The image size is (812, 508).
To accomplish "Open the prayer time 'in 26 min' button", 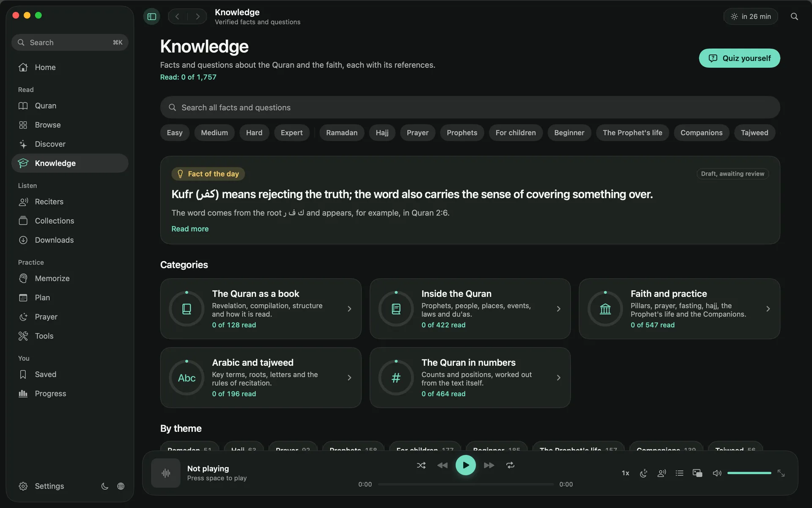I will click(751, 17).
